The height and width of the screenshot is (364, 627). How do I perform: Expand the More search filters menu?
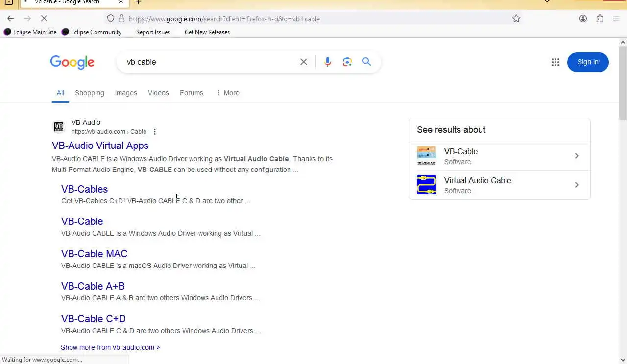coord(228,93)
